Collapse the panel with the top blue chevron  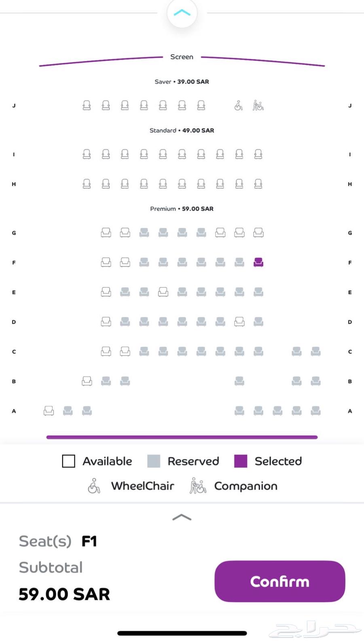182,13
